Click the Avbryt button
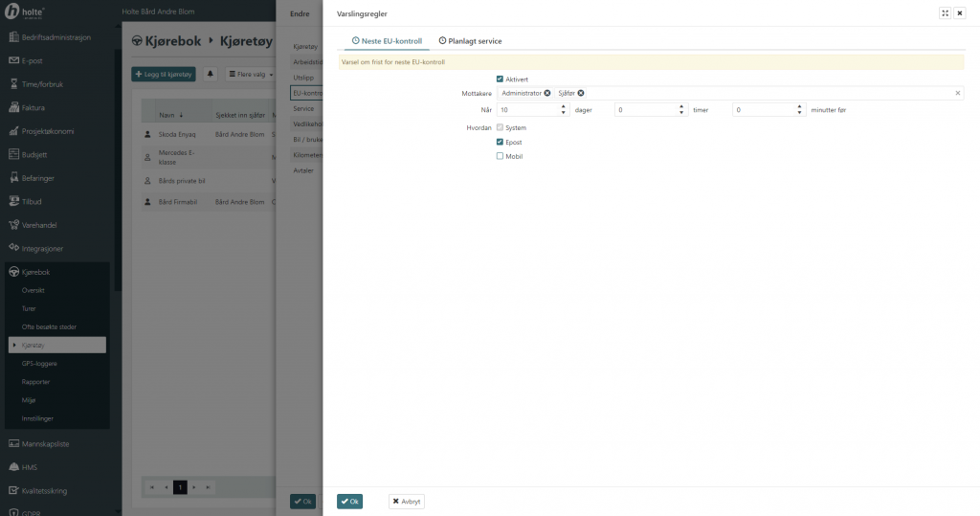 [x=407, y=501]
